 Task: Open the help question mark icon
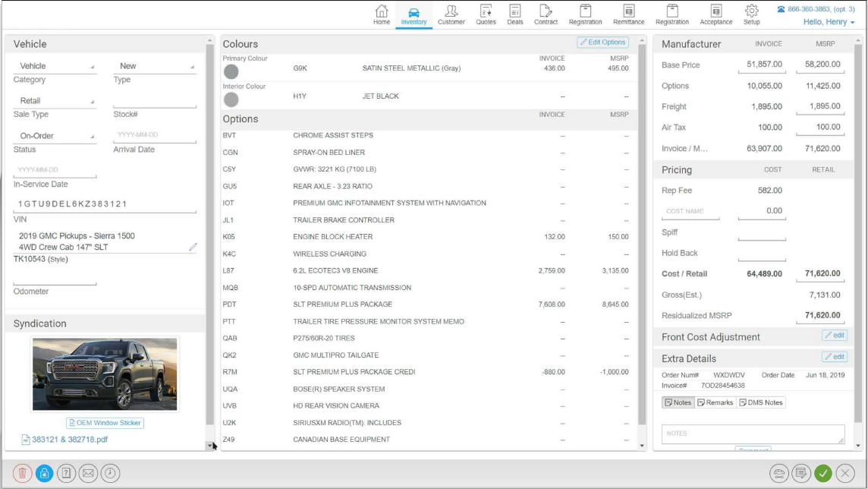point(66,474)
